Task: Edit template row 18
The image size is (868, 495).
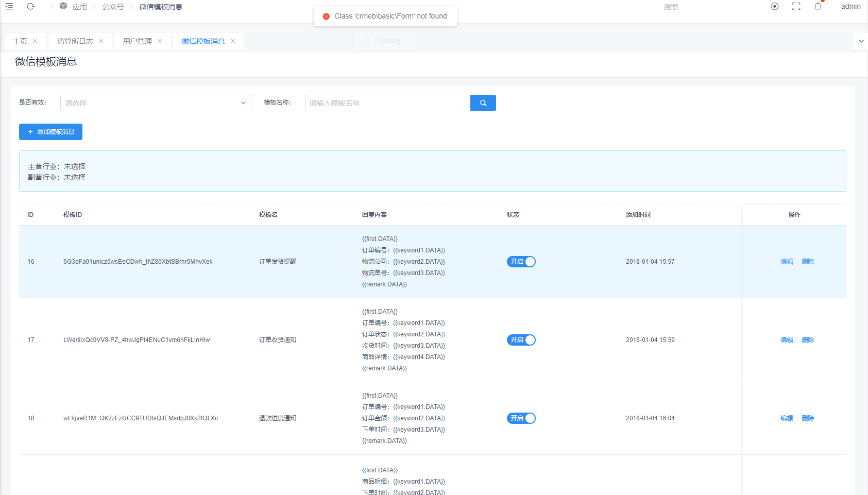Action: coord(787,418)
